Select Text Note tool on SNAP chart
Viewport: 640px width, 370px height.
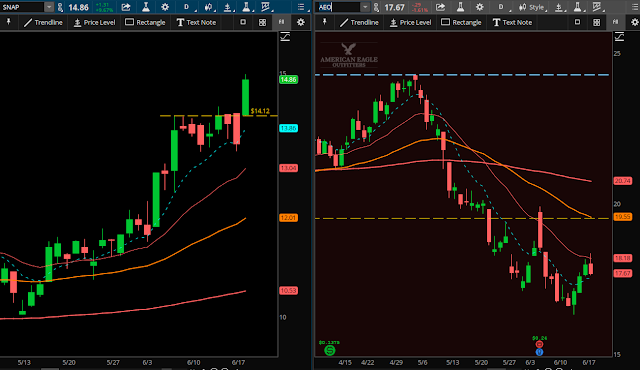[196, 22]
